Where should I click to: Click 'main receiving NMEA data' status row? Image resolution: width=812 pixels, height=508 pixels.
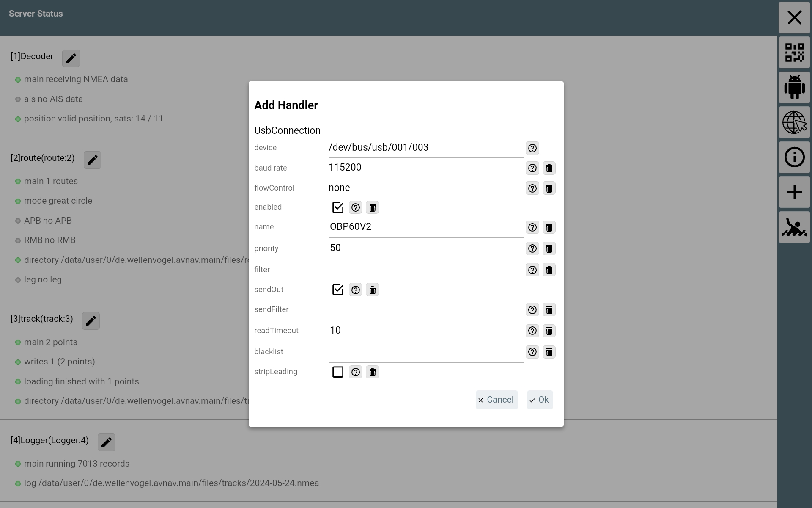[71, 79]
